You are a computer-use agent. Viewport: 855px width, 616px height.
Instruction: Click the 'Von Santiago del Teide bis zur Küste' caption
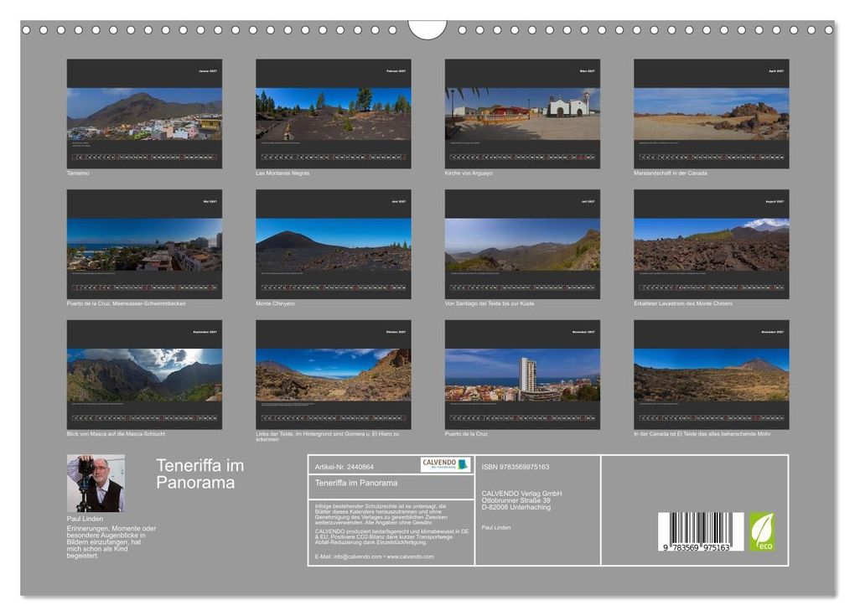pyautogui.click(x=490, y=303)
